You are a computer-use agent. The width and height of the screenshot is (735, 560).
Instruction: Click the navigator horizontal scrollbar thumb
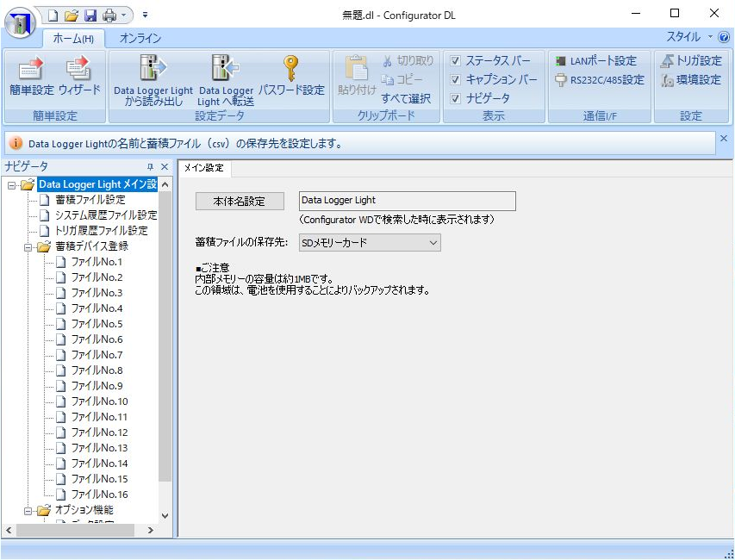(x=75, y=531)
